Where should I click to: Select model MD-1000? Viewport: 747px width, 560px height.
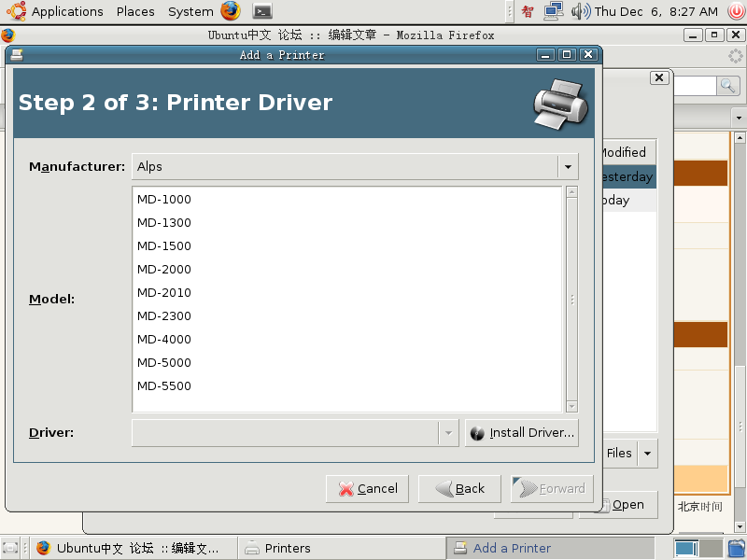346,199
